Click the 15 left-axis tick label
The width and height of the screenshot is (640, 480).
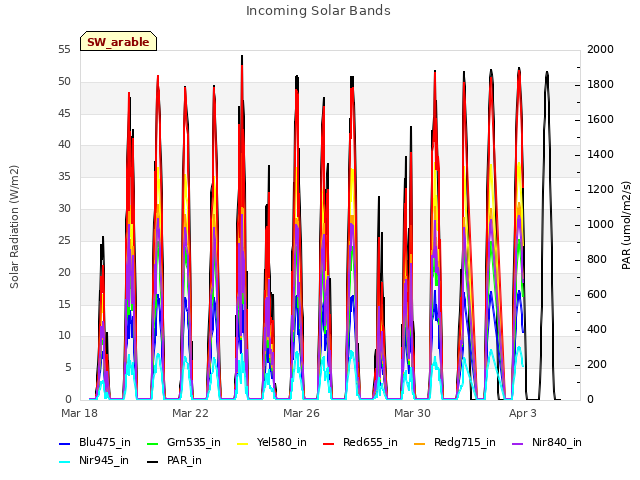64,304
